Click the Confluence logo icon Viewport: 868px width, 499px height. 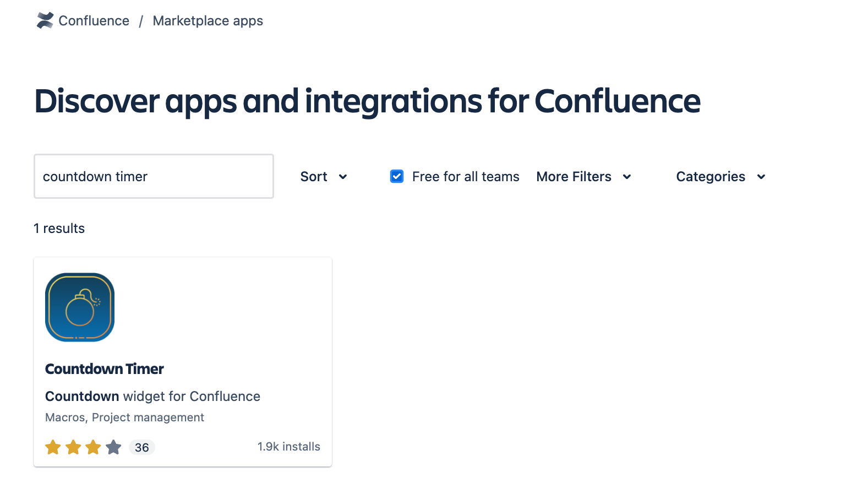(45, 20)
